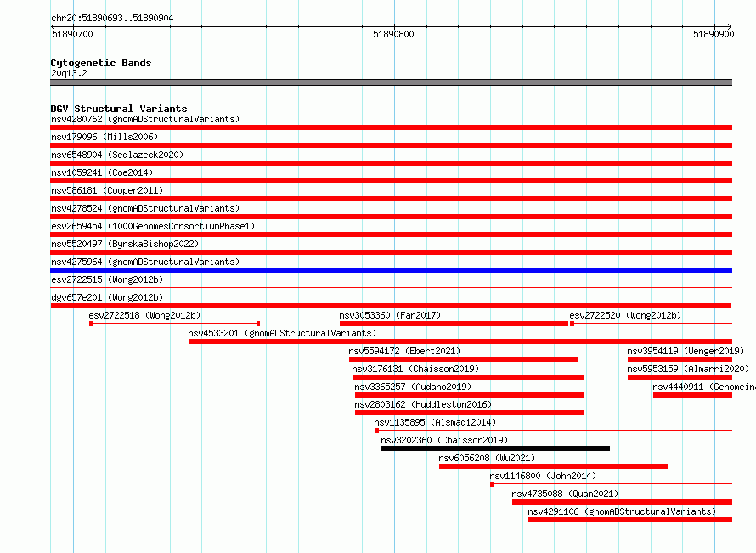Click the 20q13.2 cytogenetic band bar

[391, 82]
